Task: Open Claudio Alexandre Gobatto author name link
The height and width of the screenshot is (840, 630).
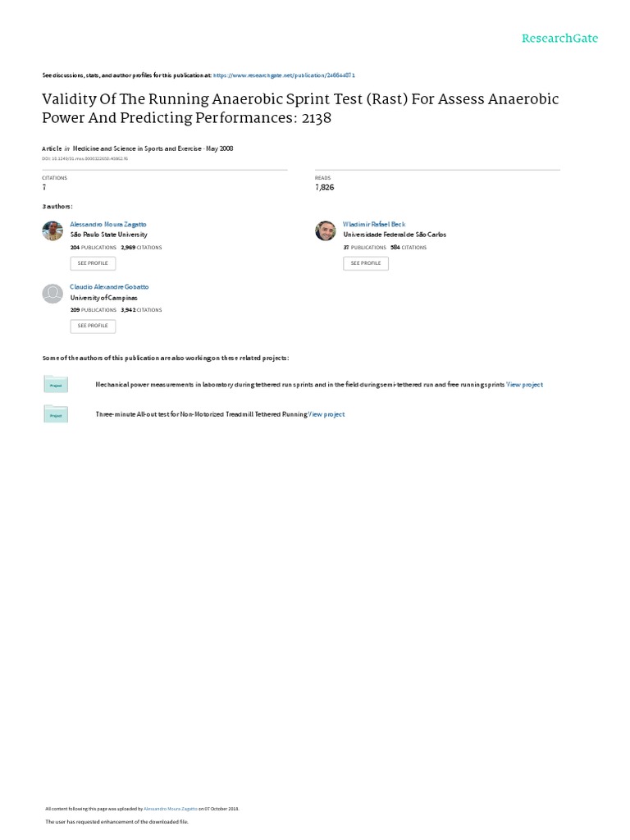Action: coord(110,287)
